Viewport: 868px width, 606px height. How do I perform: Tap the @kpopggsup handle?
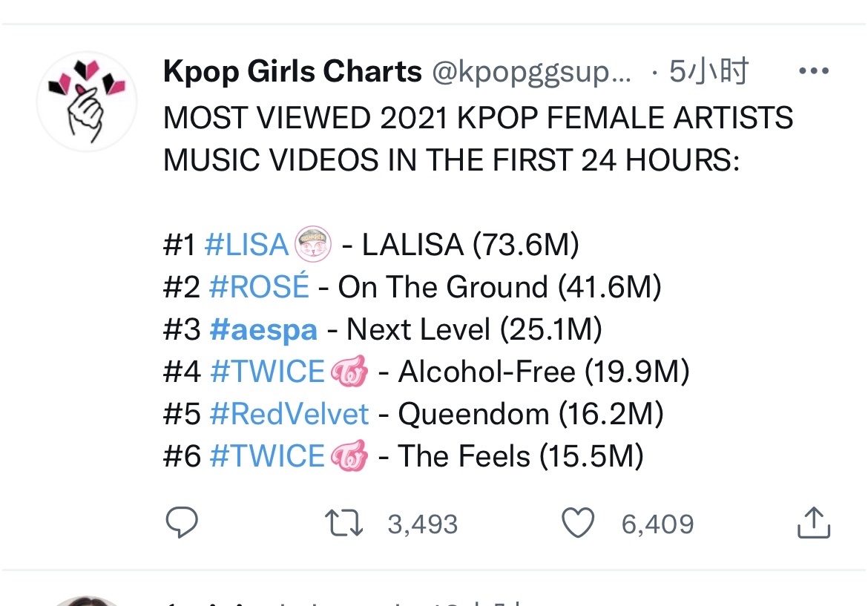531,73
